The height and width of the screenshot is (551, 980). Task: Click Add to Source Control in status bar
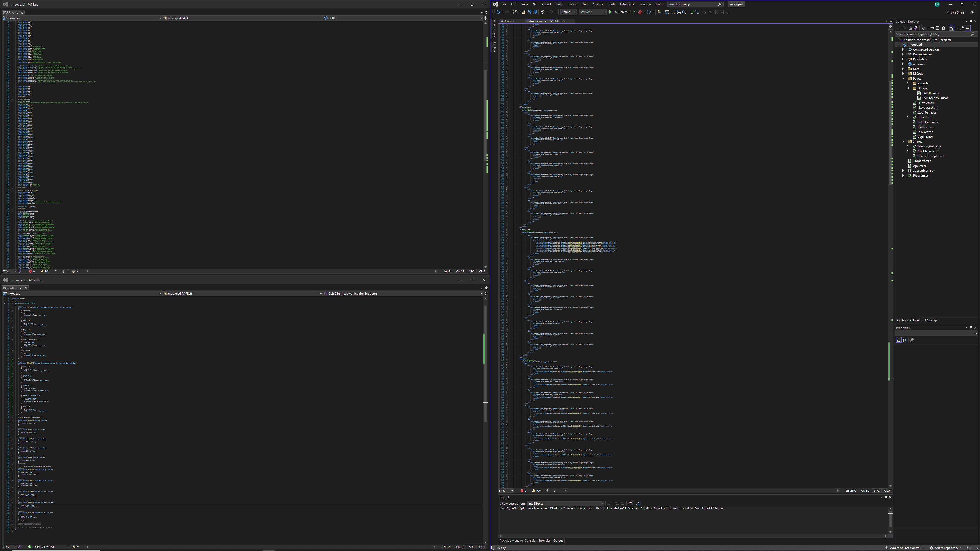click(904, 548)
